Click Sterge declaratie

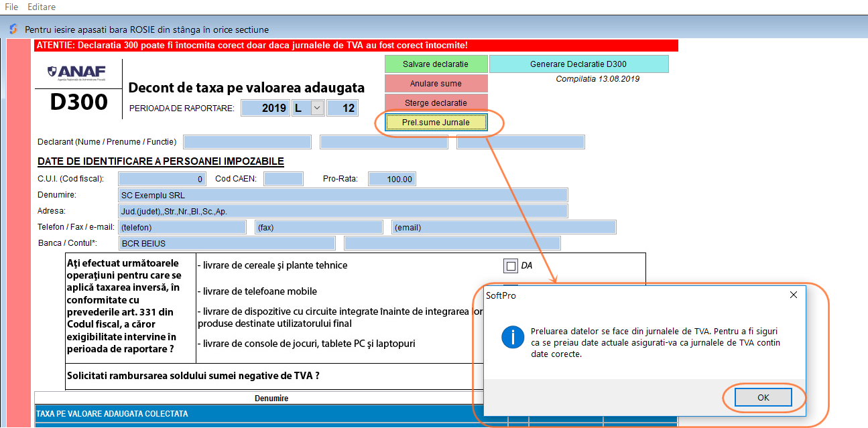436,102
